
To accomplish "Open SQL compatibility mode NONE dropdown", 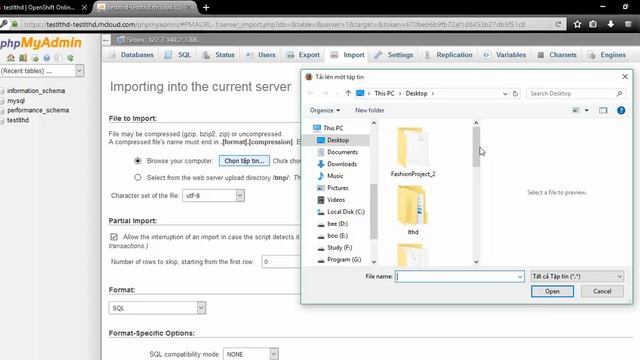I will [x=251, y=354].
